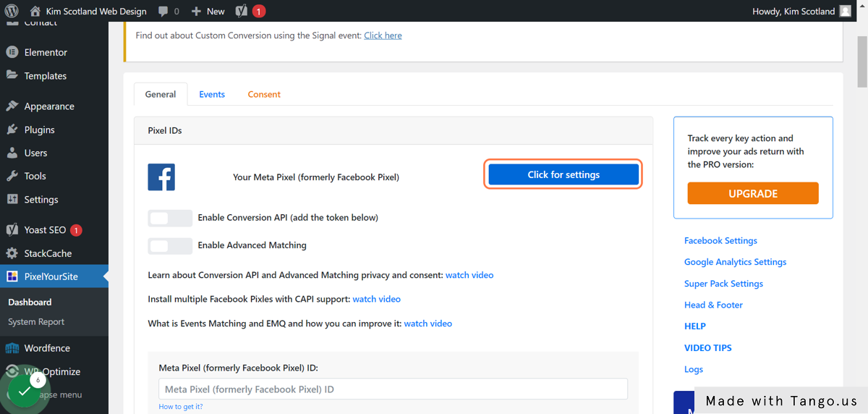Click the Yoast SEO sidebar icon
868x414 pixels.
(12, 229)
